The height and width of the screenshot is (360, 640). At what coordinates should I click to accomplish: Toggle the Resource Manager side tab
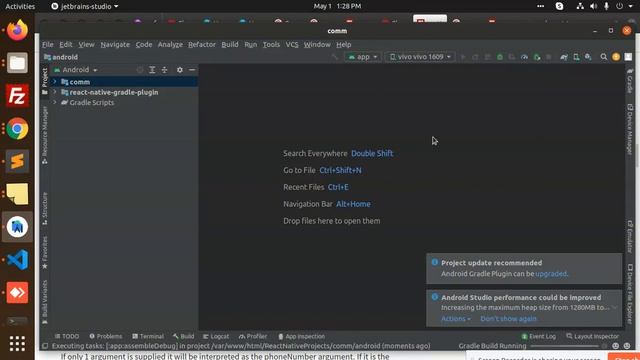click(x=44, y=135)
